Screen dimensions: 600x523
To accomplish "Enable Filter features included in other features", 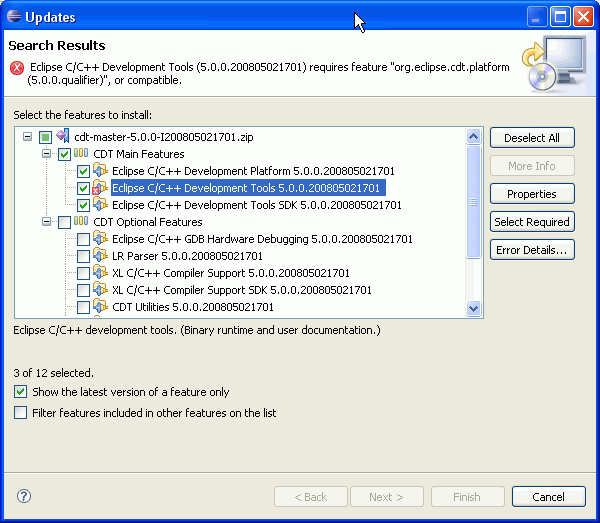I will 20,413.
